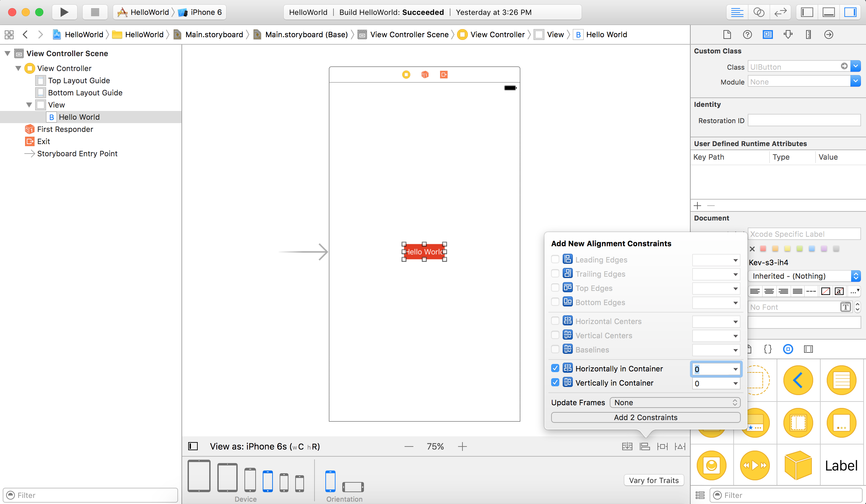This screenshot has width=866, height=504.
Task: Click the Add New Constraints (Pin) icon
Action: (x=662, y=446)
